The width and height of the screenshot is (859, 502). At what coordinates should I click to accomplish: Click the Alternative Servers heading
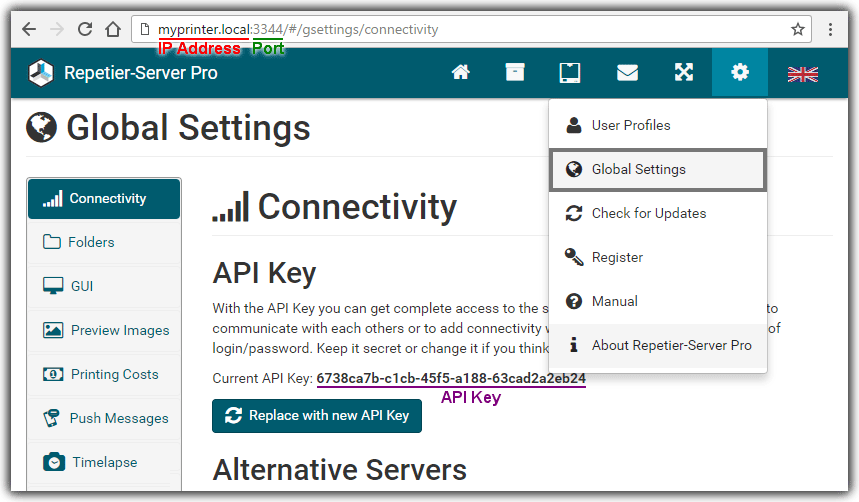point(340,470)
